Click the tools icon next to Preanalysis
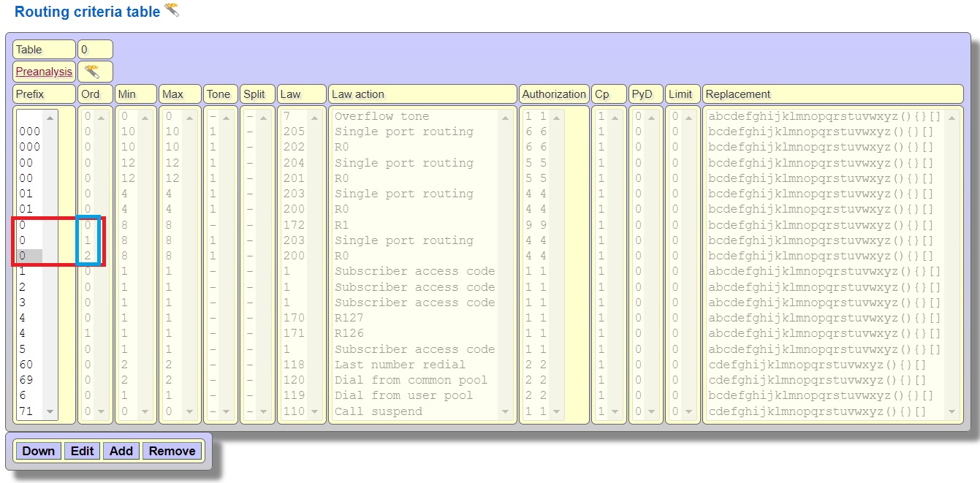 point(92,72)
